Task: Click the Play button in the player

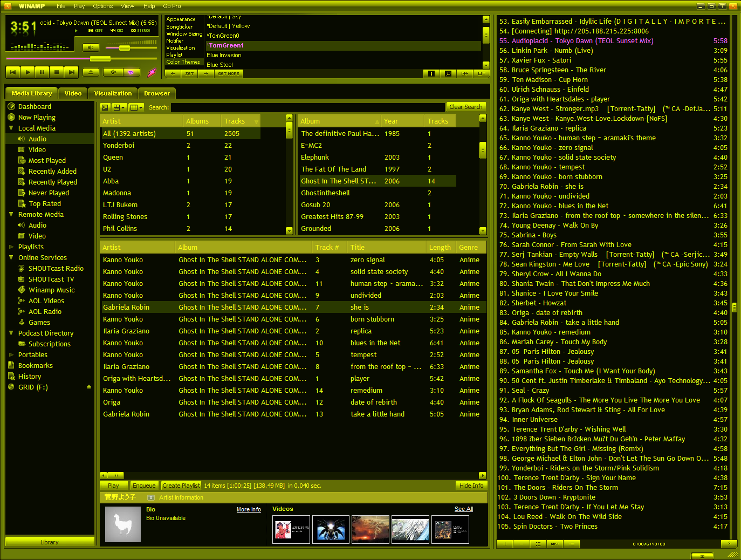Action: pyautogui.click(x=28, y=72)
